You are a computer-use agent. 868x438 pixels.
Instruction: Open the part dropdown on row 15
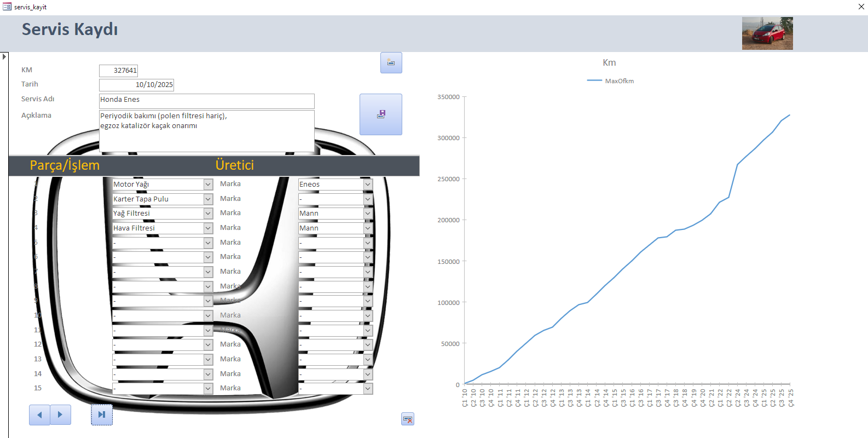pos(208,388)
